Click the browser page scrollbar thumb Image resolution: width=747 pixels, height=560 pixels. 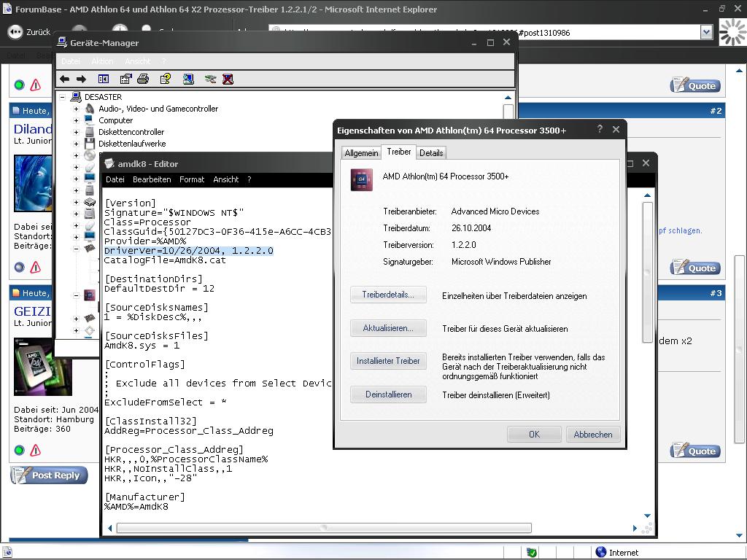(x=739, y=349)
